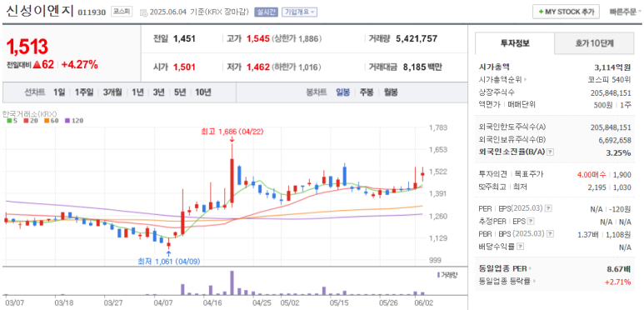
Task: Click the stock code 011930
Action: pyautogui.click(x=92, y=12)
